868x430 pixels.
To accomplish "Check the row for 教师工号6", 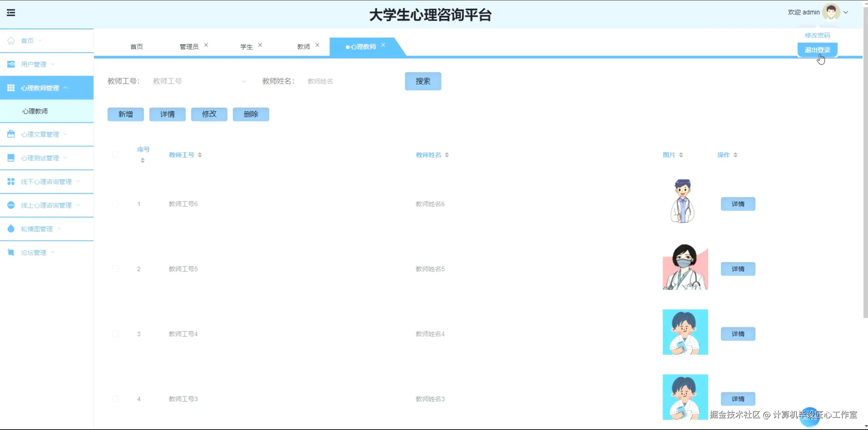I will point(115,204).
